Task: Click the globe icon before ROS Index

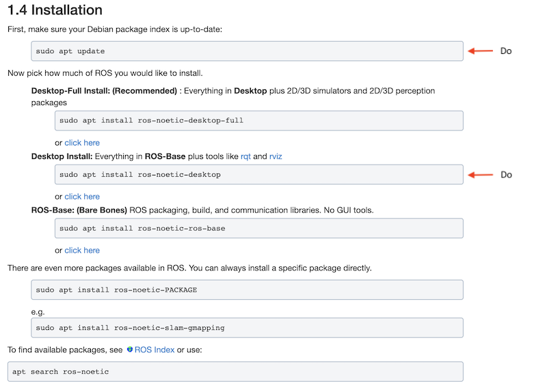Action: [x=129, y=350]
